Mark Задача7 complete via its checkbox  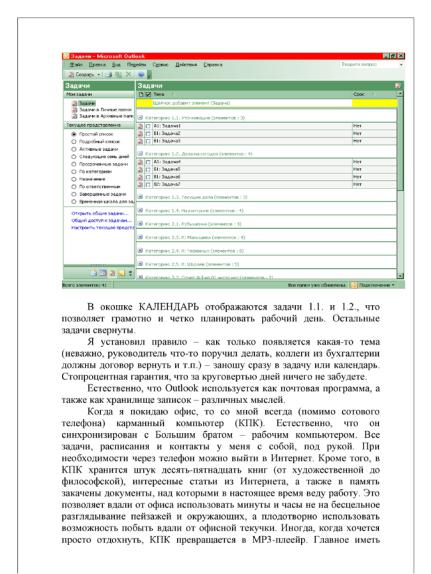point(148,184)
